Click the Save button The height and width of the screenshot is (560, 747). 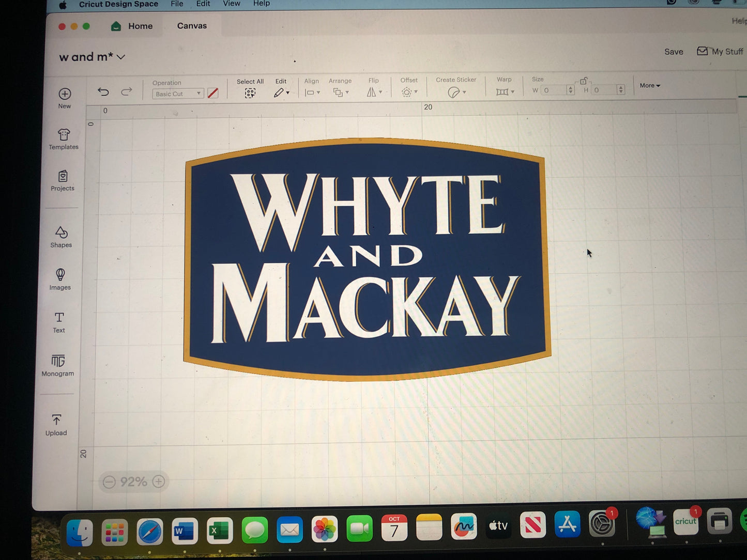(x=673, y=51)
